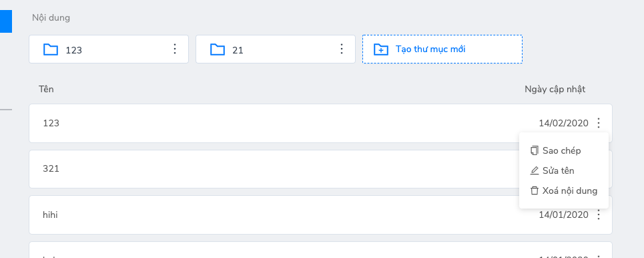Sort by the Ngày cập nhật header

[x=555, y=90]
